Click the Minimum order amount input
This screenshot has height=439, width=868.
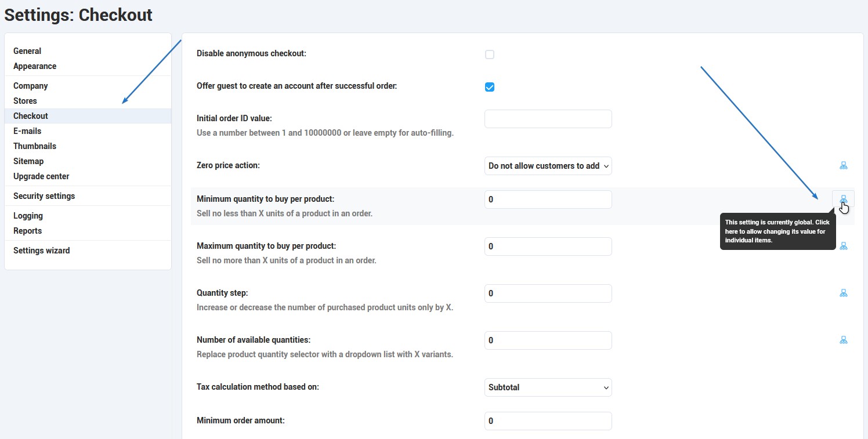coord(548,421)
